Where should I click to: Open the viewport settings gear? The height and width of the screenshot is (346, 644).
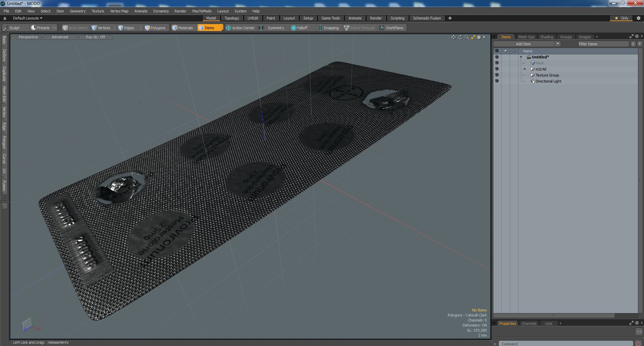pos(479,37)
